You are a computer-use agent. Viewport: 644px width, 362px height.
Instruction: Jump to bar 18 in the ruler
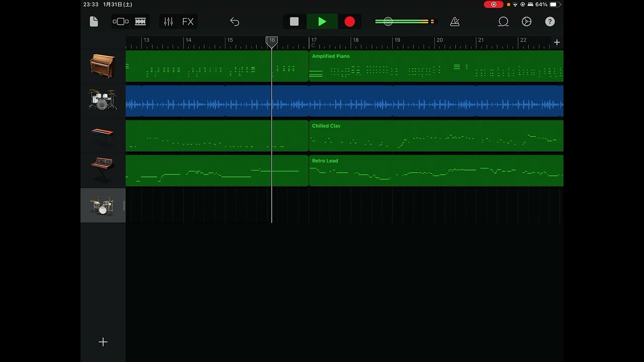[x=356, y=40]
